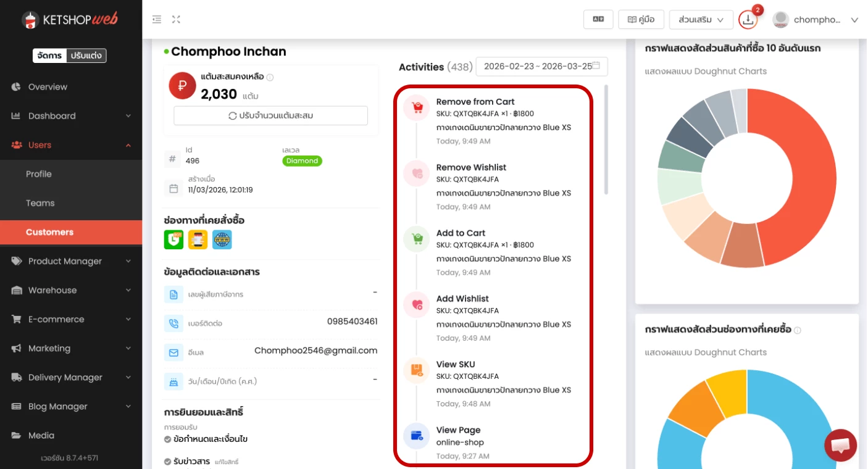
Task: Click the แก้ไขสิทธิ์ link
Action: point(226,462)
